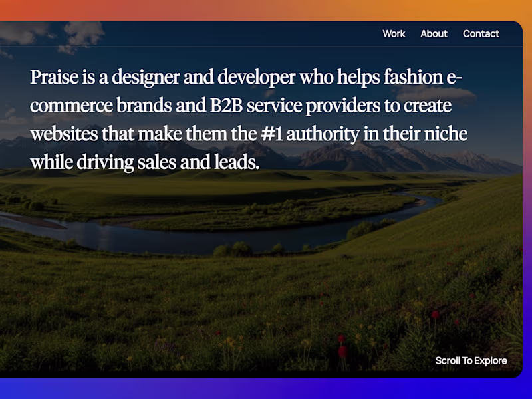
Task: Open the Work navigation link
Action: [x=394, y=34]
